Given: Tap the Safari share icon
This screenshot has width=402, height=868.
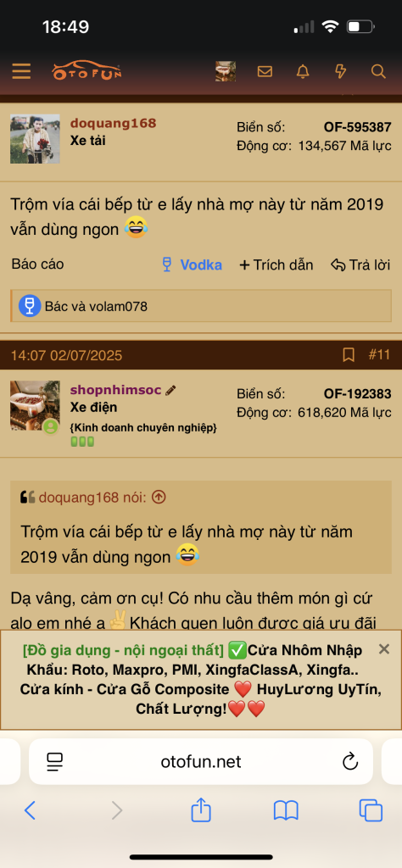Looking at the screenshot, I should click(x=201, y=810).
